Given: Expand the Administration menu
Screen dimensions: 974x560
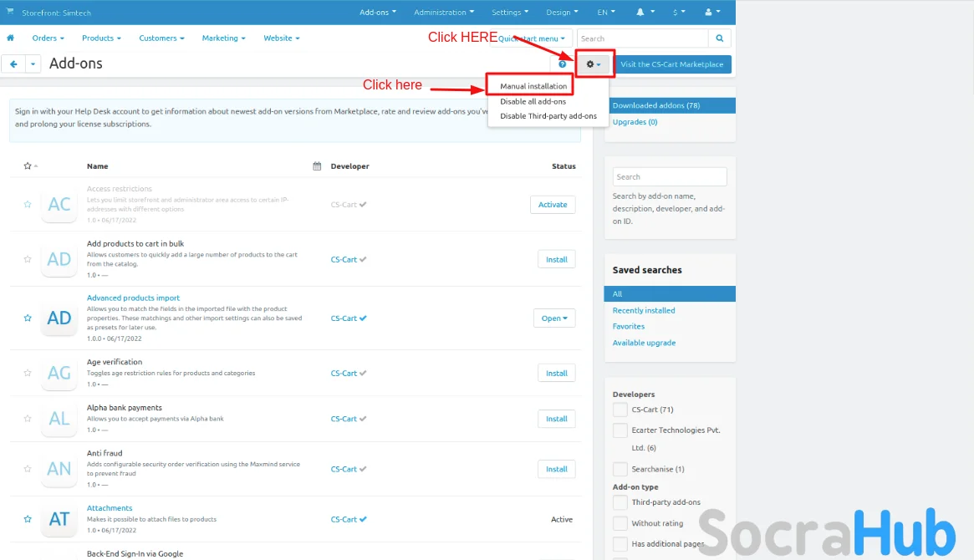Looking at the screenshot, I should 444,12.
